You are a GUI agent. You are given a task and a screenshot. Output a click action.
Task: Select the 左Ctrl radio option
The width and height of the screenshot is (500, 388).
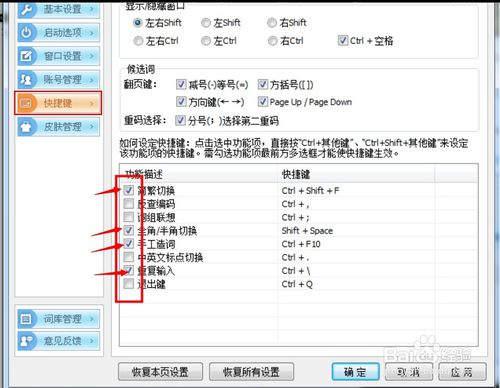pyautogui.click(x=206, y=41)
